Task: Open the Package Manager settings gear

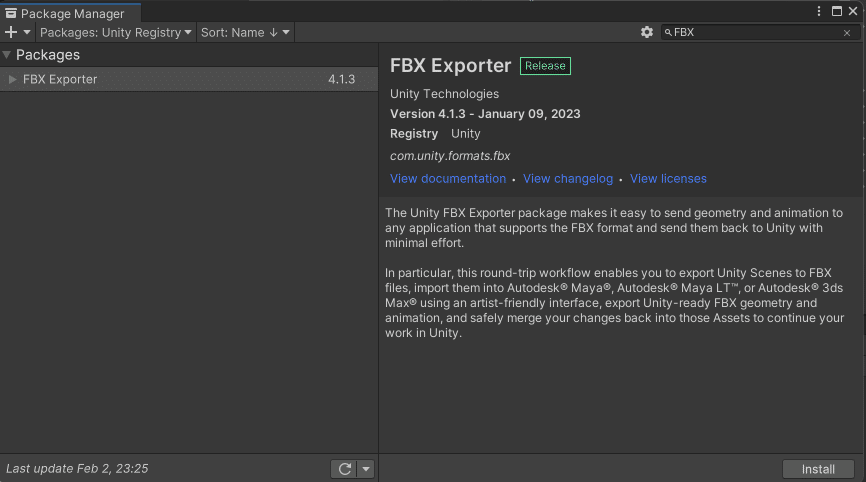Action: [x=647, y=32]
